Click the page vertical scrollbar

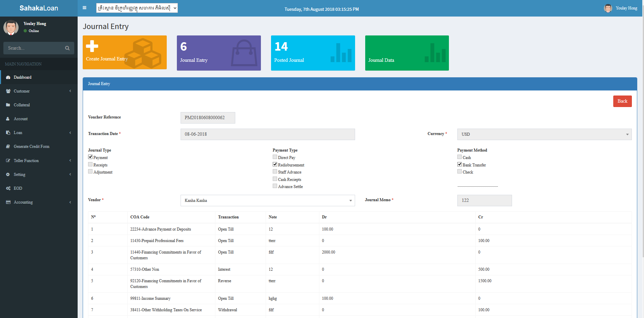[x=643, y=135]
